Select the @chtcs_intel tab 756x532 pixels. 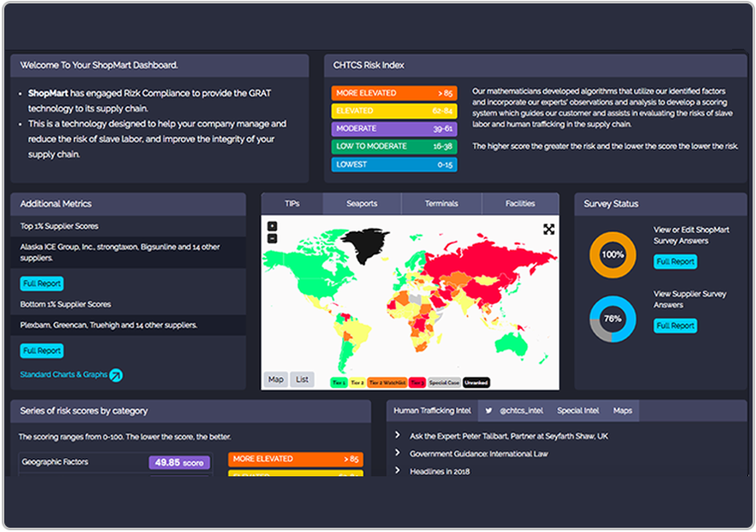(x=521, y=411)
